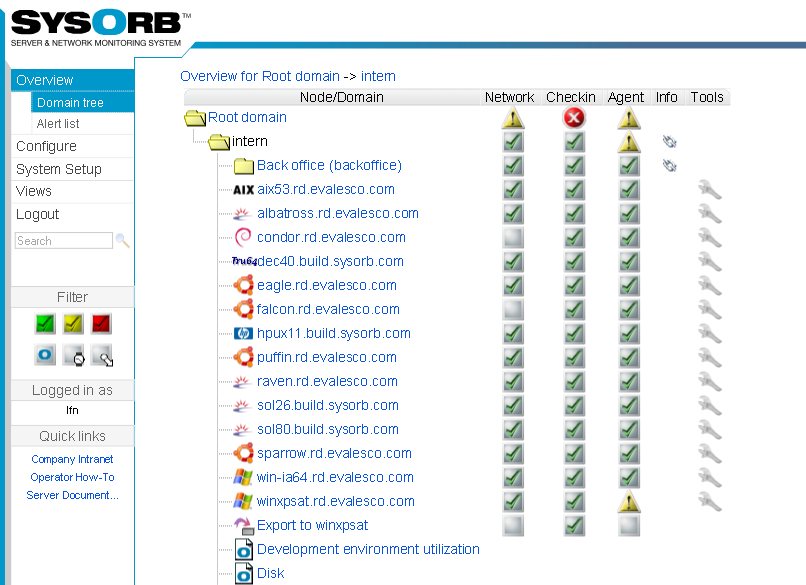Open Operator How-To quick link
This screenshot has height=585, width=806.
point(72,477)
